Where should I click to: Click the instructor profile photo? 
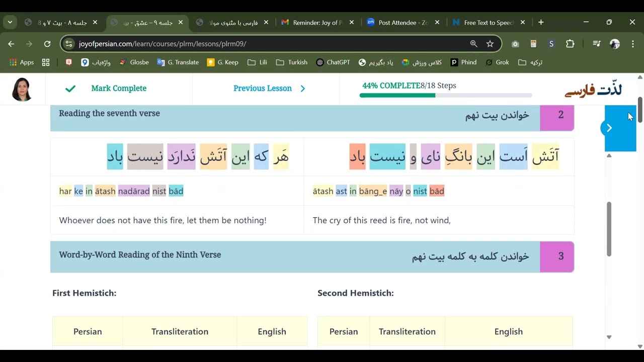22,89
